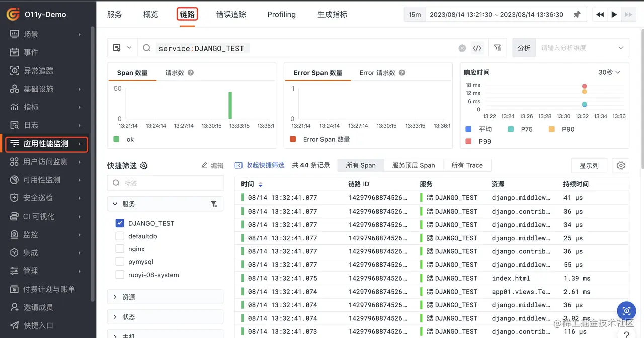Switch to the Profiling tab

(281, 14)
